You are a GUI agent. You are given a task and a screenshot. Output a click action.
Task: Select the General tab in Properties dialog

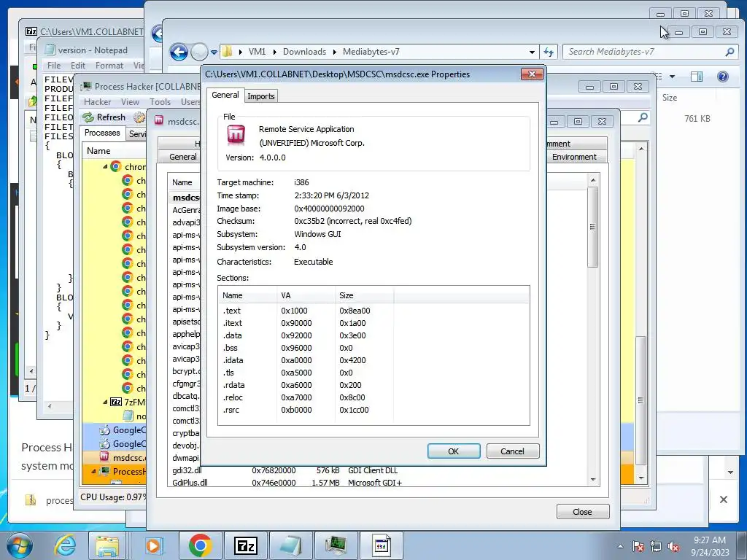[x=225, y=95]
